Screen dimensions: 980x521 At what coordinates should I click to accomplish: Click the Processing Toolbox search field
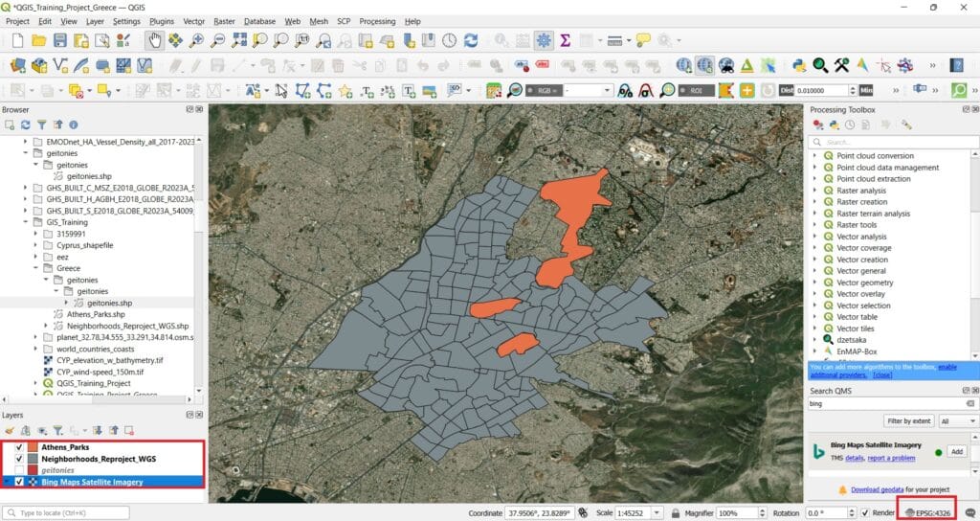[x=894, y=142]
